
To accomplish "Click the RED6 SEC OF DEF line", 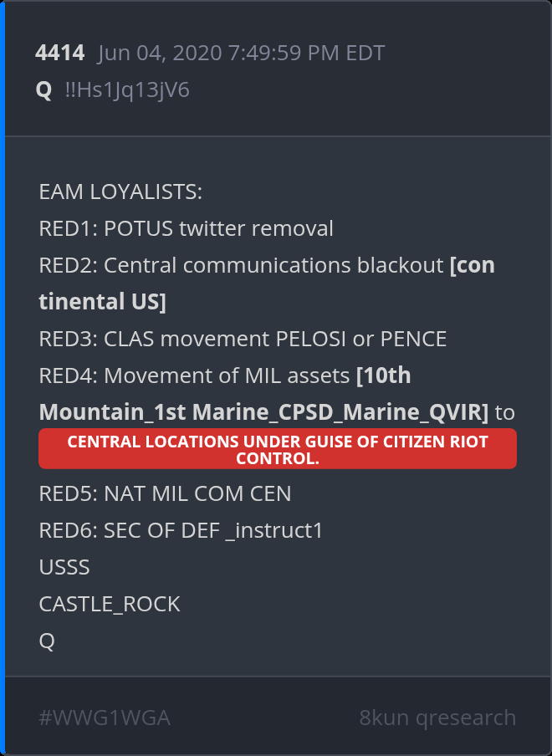I will pyautogui.click(x=181, y=530).
